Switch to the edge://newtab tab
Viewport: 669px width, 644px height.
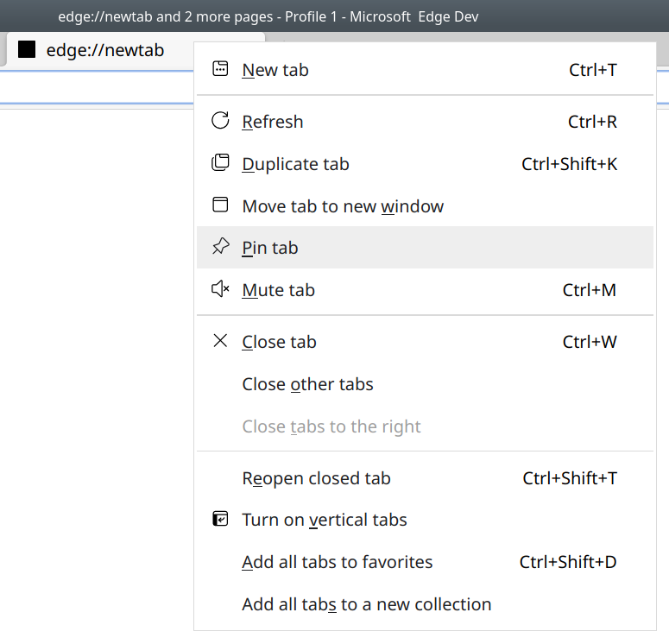pos(100,50)
